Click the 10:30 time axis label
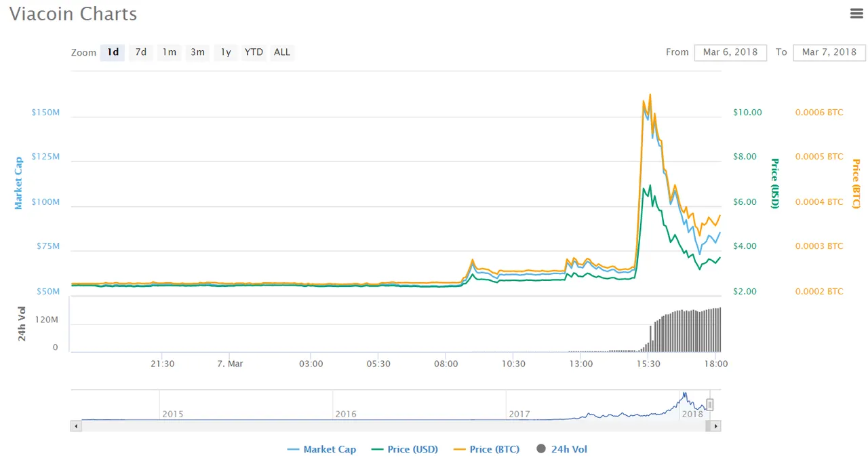 click(x=513, y=364)
